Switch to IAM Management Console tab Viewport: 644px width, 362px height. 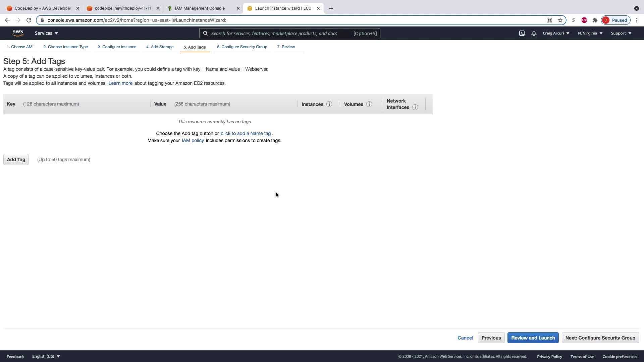[x=200, y=8]
